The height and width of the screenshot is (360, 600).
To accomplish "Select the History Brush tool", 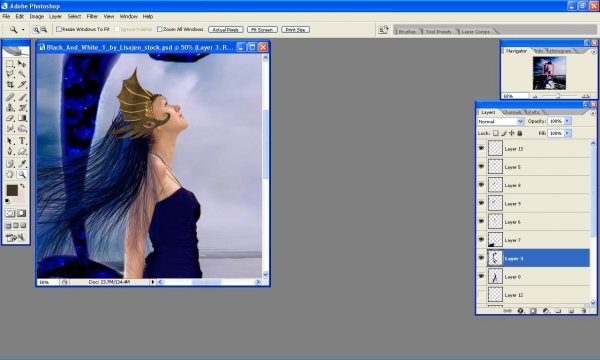I will pos(22,108).
